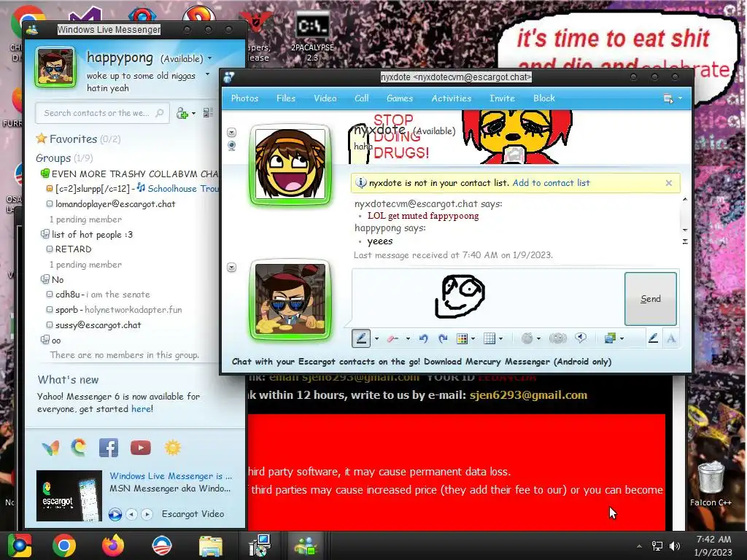Play the Escargot Video
This screenshot has width=747, height=560.
coord(115,514)
